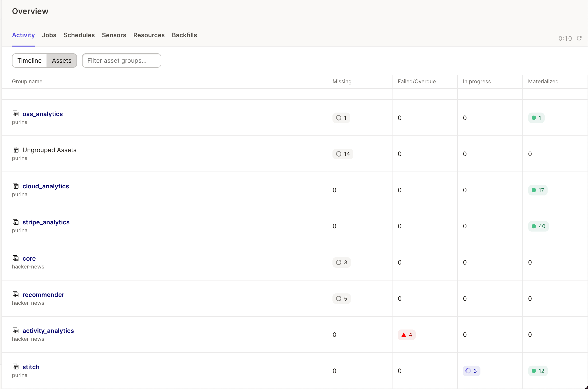Open the Activity tab
The width and height of the screenshot is (588, 389).
[x=23, y=35]
